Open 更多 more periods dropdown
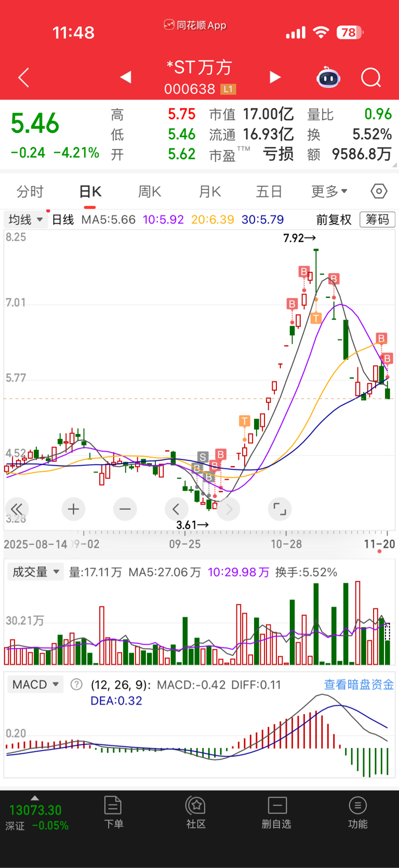The image size is (399, 868). click(329, 191)
